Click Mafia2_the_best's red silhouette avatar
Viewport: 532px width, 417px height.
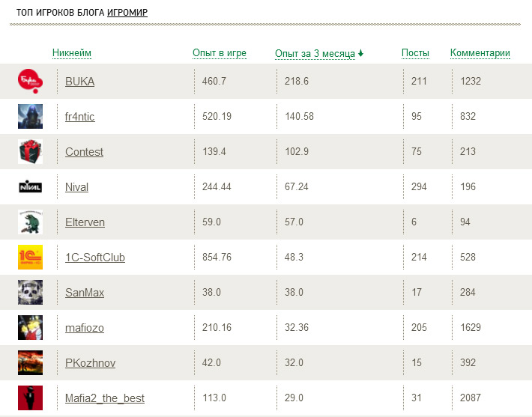(x=30, y=398)
